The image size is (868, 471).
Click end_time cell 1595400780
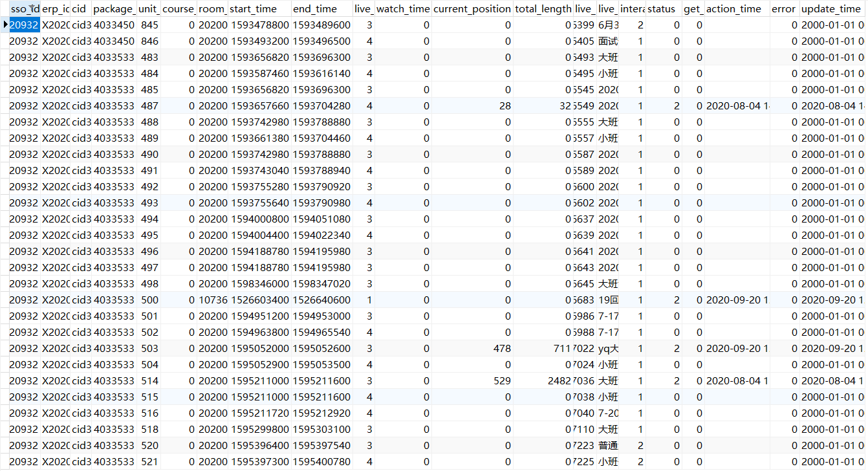pyautogui.click(x=321, y=461)
